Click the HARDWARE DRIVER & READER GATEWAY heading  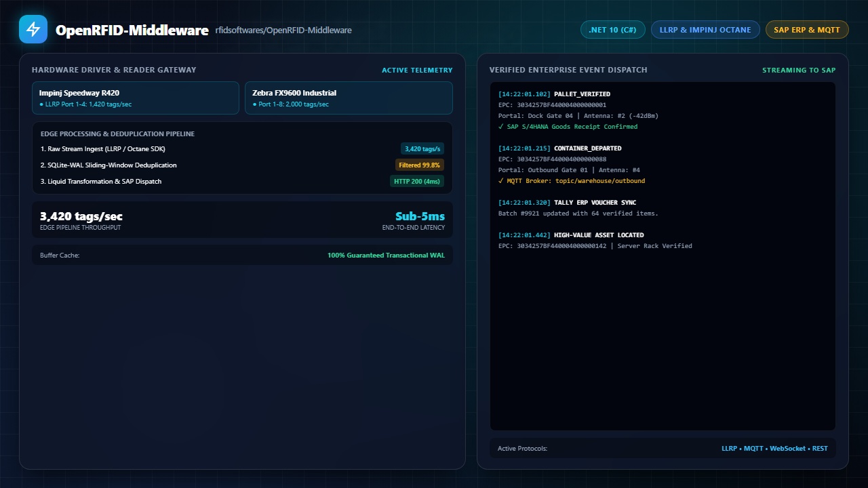tap(114, 70)
